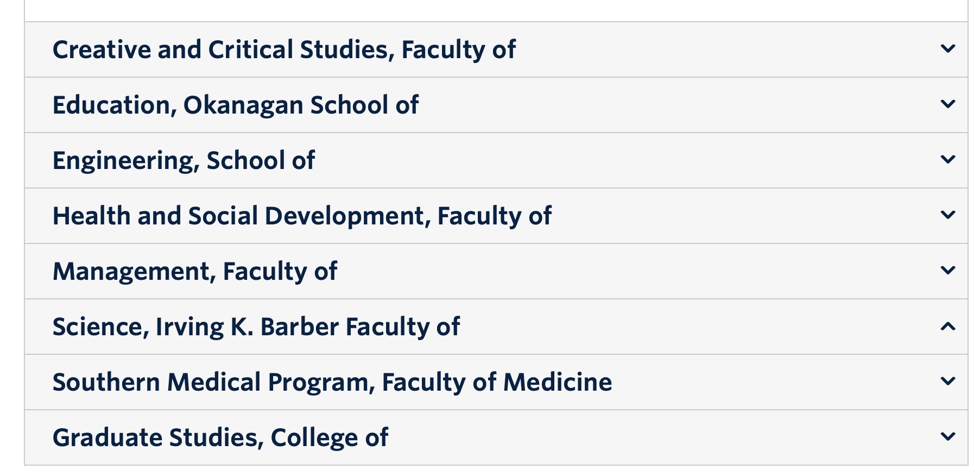Click up chevron on Science, Irving K. Barber row
The width and height of the screenshot is (980, 476).
pyautogui.click(x=947, y=326)
